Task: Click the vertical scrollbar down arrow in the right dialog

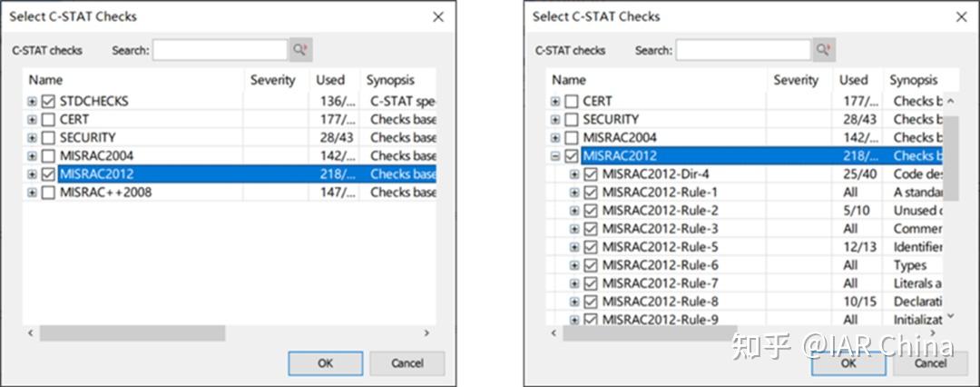Action: (x=950, y=316)
